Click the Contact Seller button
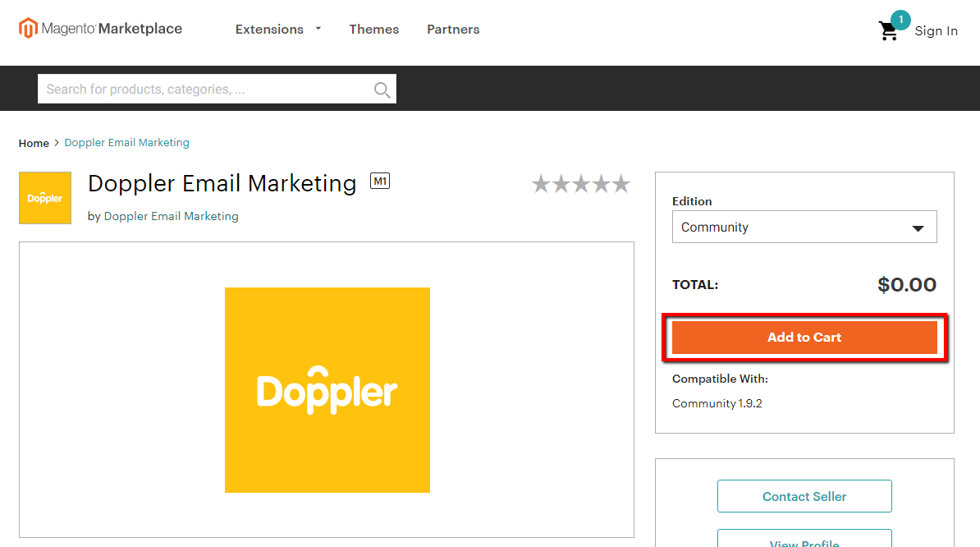980x547 pixels. tap(804, 496)
